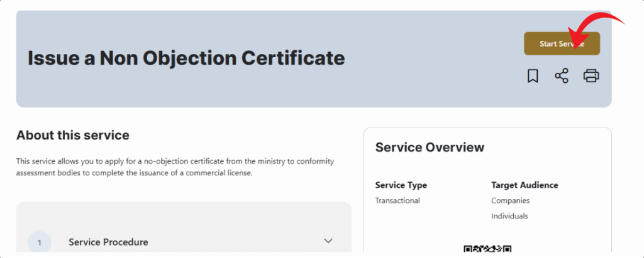
Task: Click the QR code image
Action: click(487, 250)
